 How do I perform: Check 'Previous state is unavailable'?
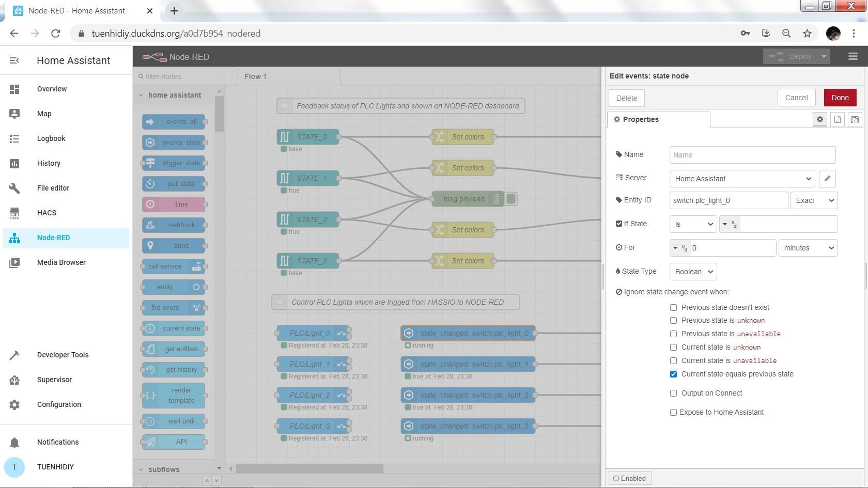point(673,334)
